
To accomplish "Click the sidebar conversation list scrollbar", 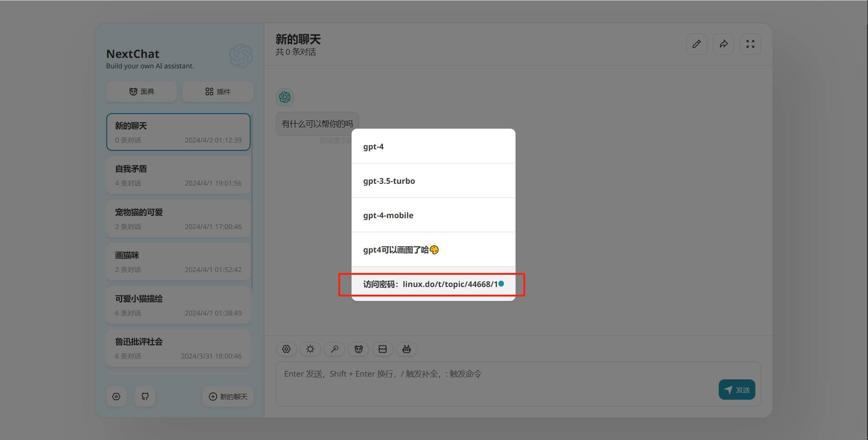I will (x=252, y=202).
